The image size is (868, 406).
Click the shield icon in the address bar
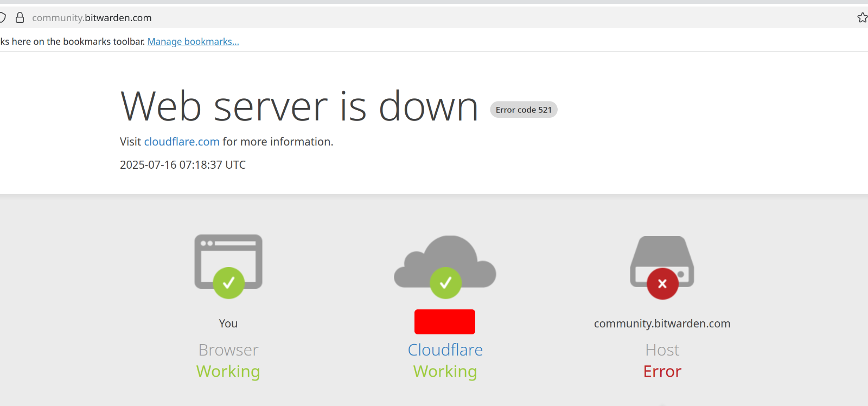(2, 17)
